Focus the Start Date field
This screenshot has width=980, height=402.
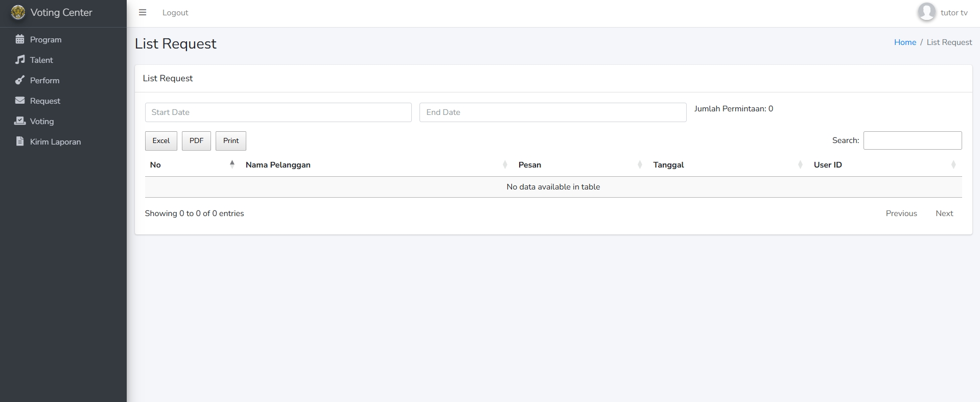click(278, 112)
